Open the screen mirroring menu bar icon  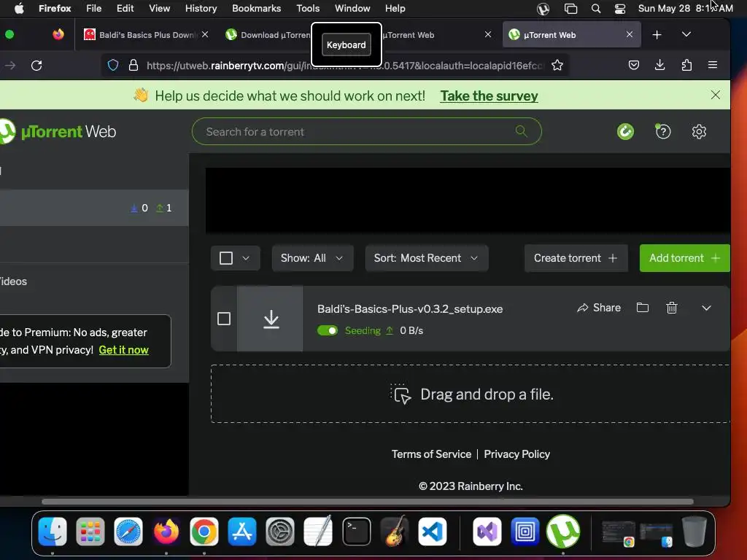point(570,9)
